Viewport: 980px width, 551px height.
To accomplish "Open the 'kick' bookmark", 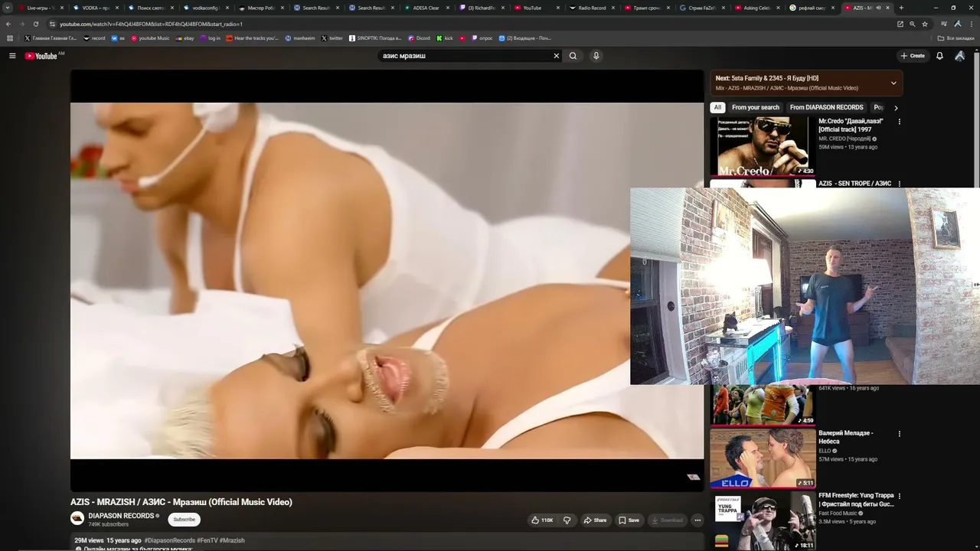I will point(445,38).
